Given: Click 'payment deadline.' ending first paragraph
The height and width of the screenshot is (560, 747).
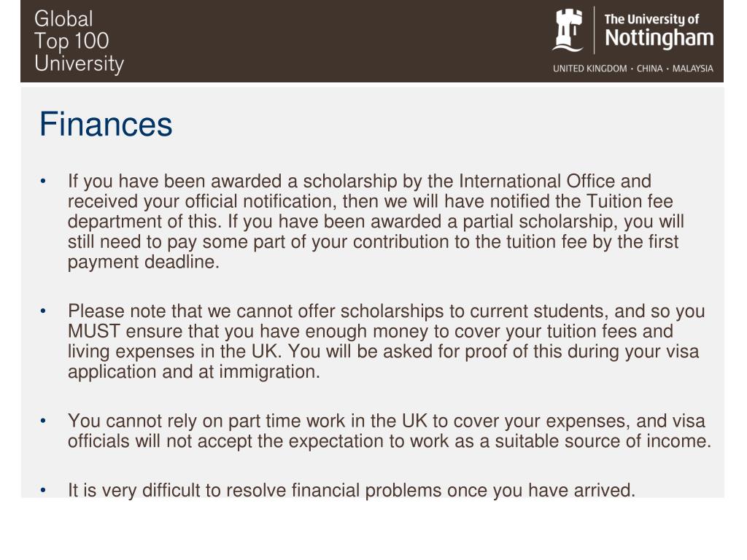Looking at the screenshot, I should [x=144, y=262].
